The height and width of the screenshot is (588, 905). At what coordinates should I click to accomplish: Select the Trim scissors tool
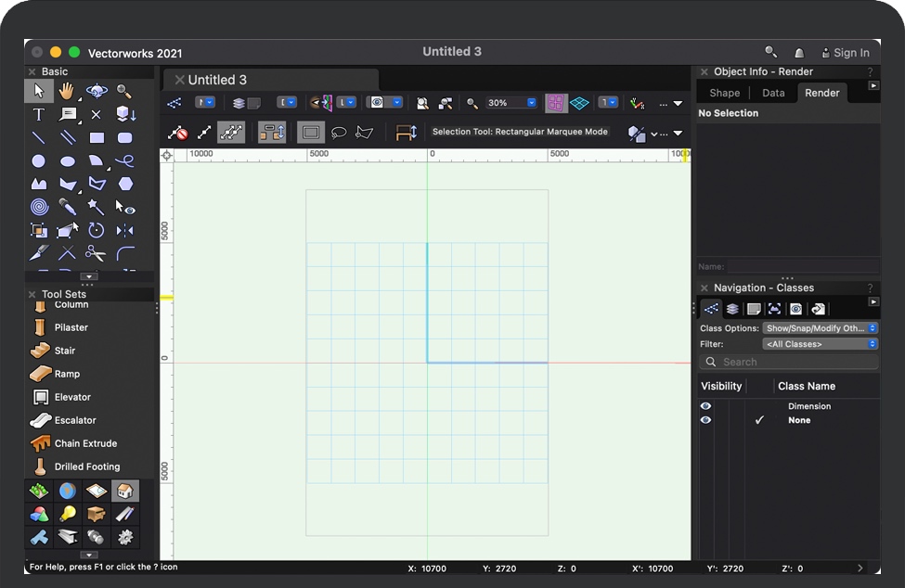(96, 252)
